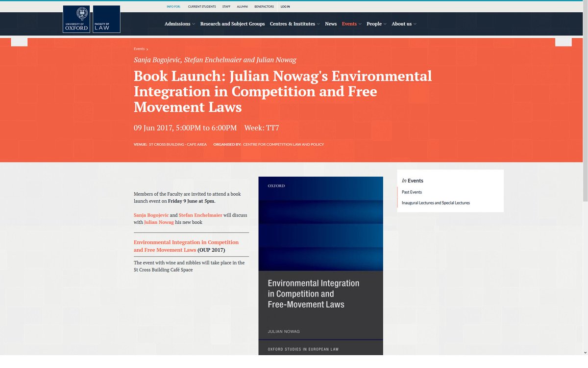This screenshot has width=588, height=368.
Task: Click the 'Week: TT7' text
Action: 262,128
